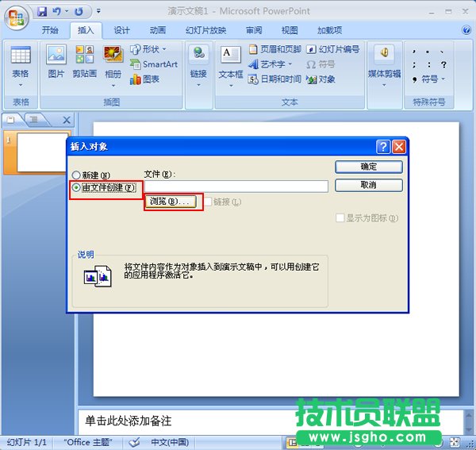Image resolution: width=476 pixels, height=450 pixels.
Task: Click the 对象 object button in ribbon
Action: point(321,79)
